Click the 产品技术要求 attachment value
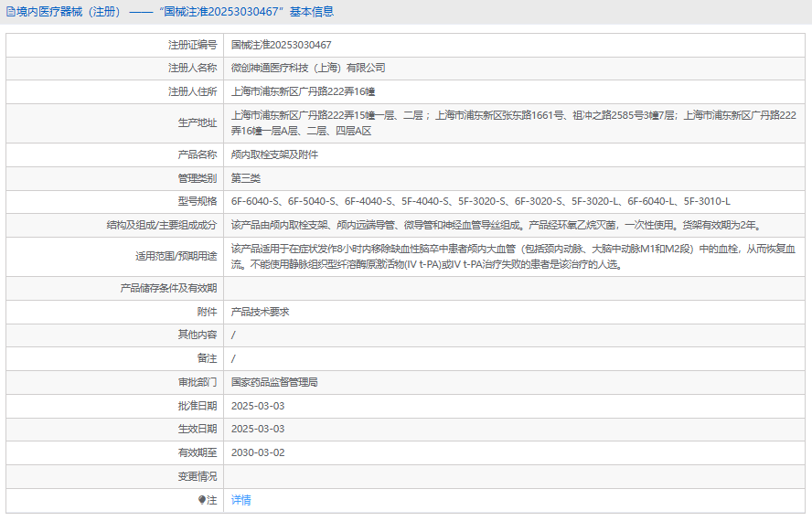This screenshot has height=521, width=812. point(260,312)
